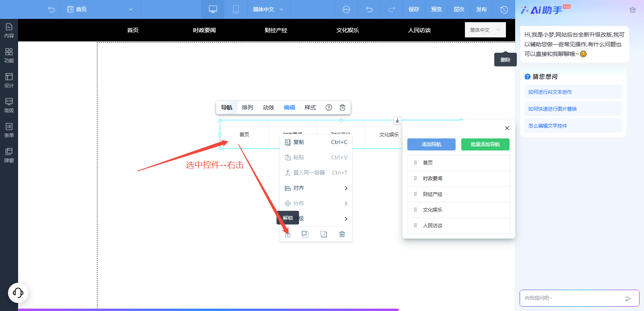Open the 内容 sidebar panel
This screenshot has height=311, width=644.
(x=9, y=31)
